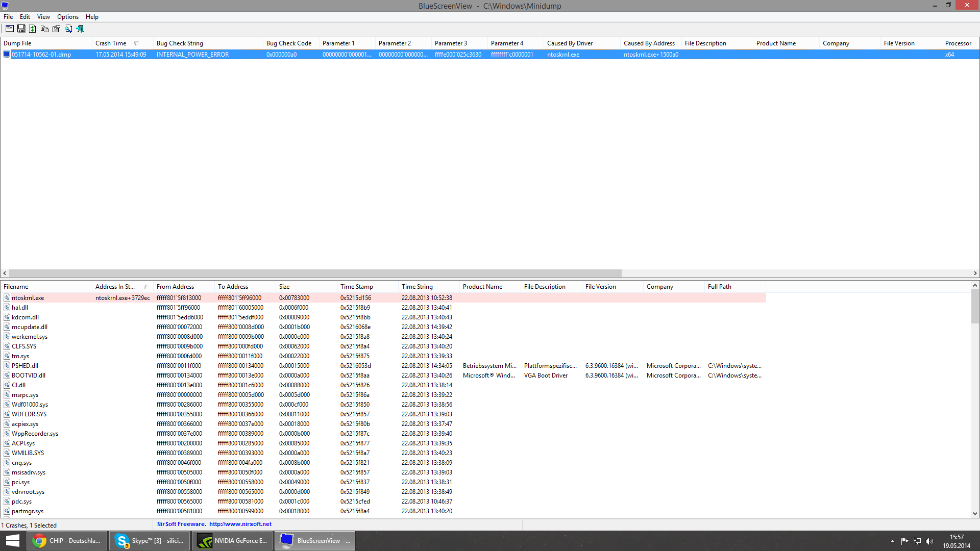The width and height of the screenshot is (980, 551).
Task: Open the nirsoft.net website link
Action: (x=240, y=524)
